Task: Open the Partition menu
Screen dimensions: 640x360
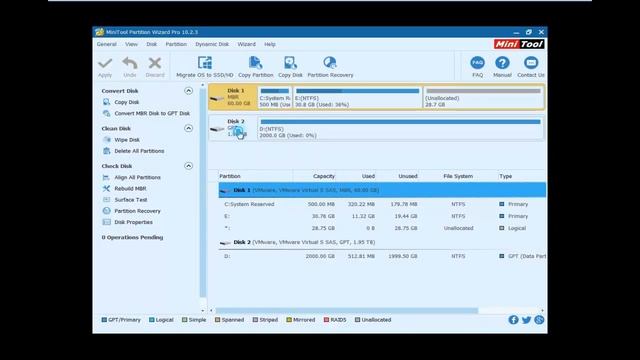Action: click(176, 44)
